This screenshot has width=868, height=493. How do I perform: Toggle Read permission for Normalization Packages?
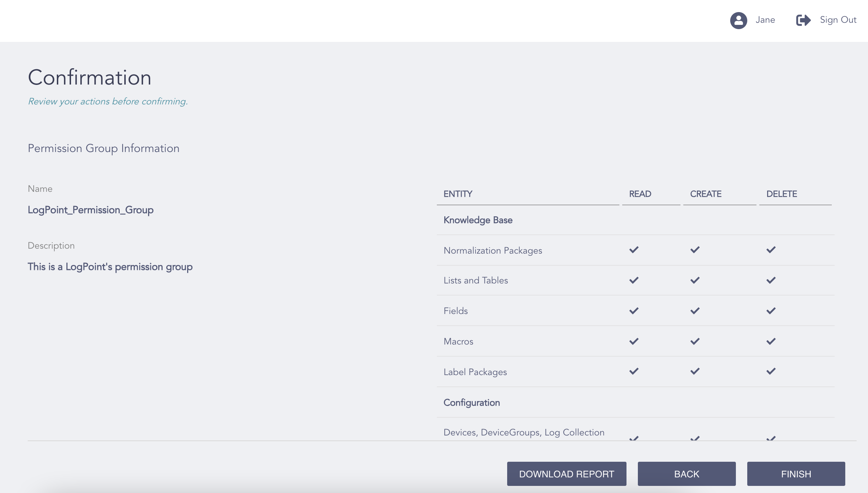(x=634, y=250)
